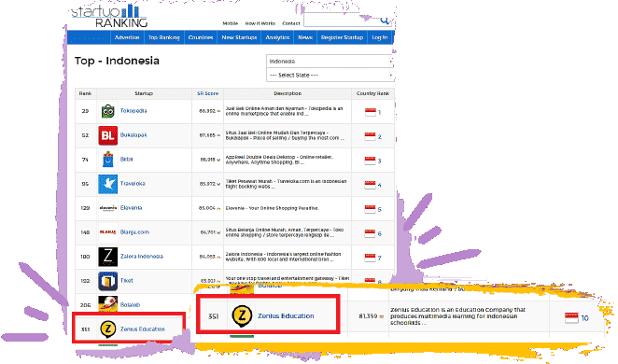Open the Blanja.com startup link

134,232
